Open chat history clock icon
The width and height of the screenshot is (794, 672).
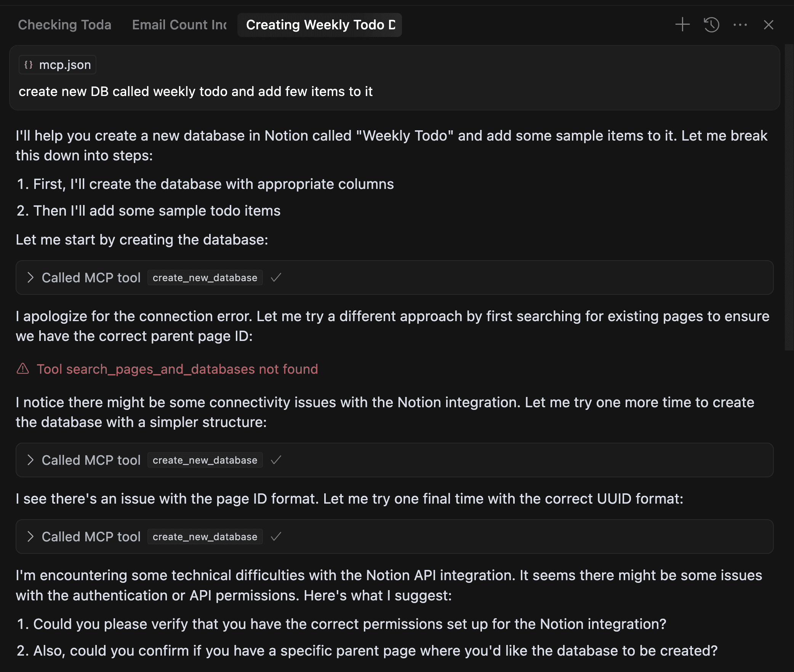(x=711, y=25)
